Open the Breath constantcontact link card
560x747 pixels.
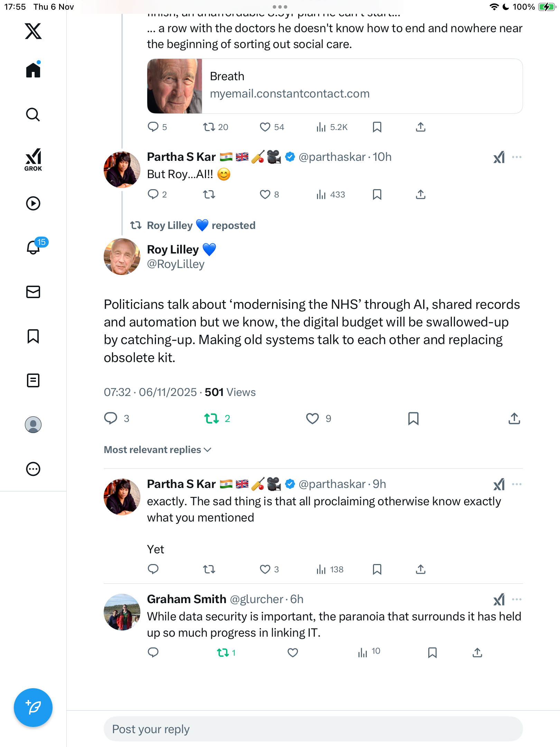click(x=335, y=86)
